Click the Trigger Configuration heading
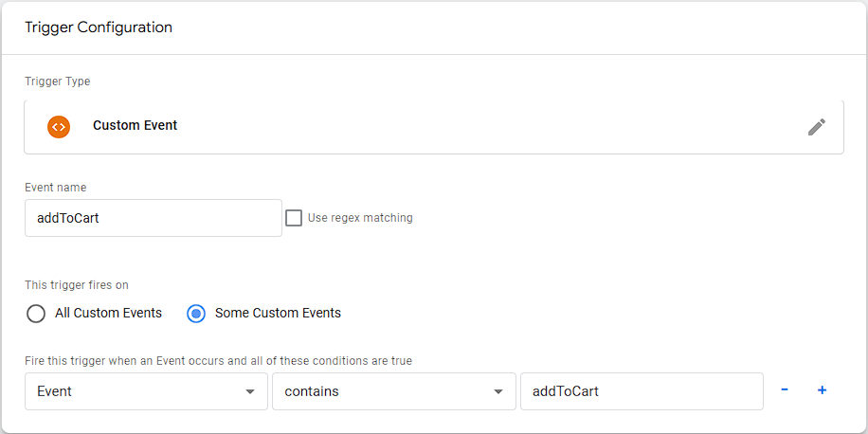The height and width of the screenshot is (434, 868). pos(99,27)
